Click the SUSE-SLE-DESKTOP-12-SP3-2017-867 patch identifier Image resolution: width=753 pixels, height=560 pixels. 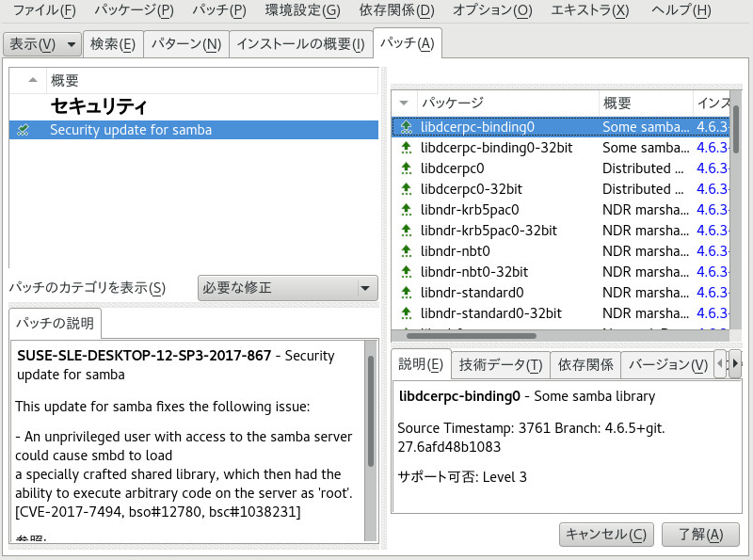144,356
